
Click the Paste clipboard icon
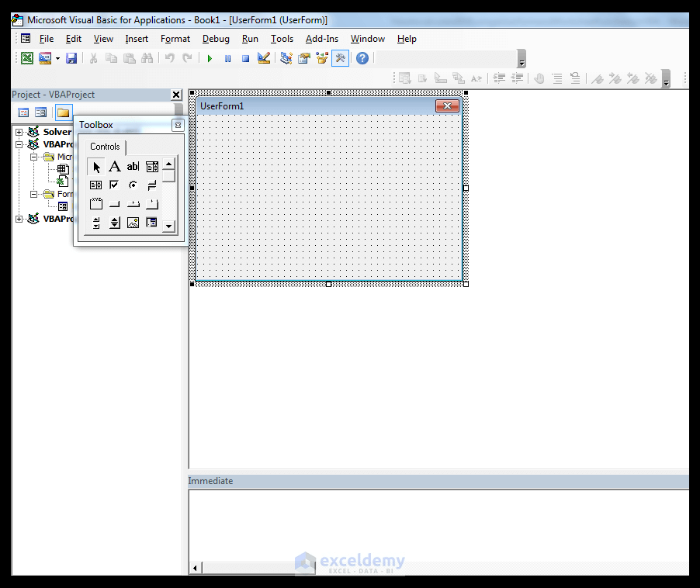pyautogui.click(x=129, y=58)
